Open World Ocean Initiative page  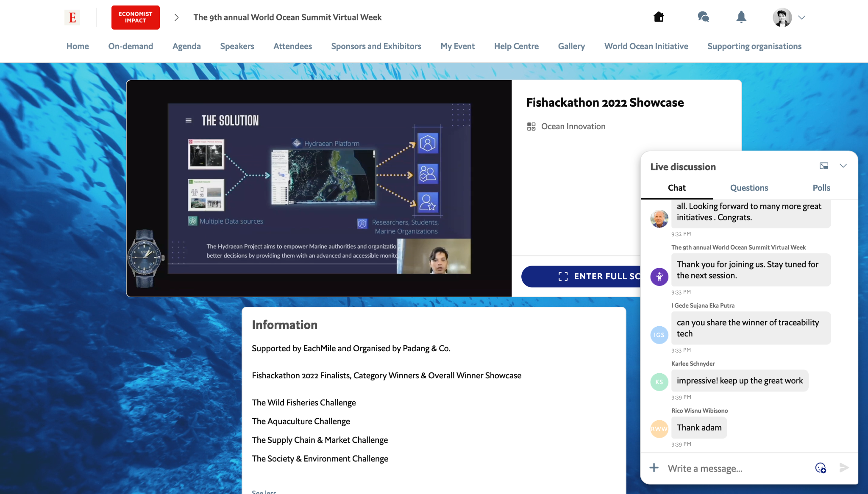click(646, 46)
